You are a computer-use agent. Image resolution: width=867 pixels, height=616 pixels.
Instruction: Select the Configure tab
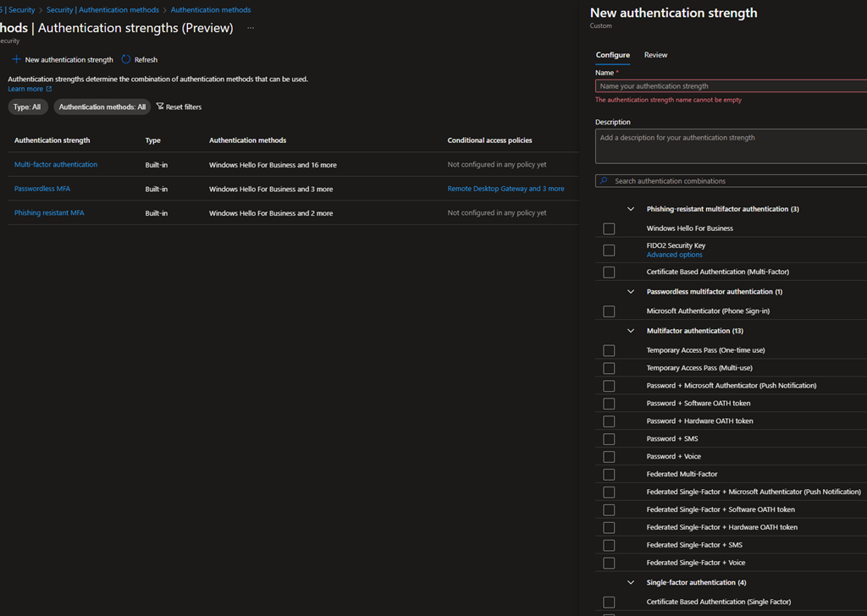(612, 55)
